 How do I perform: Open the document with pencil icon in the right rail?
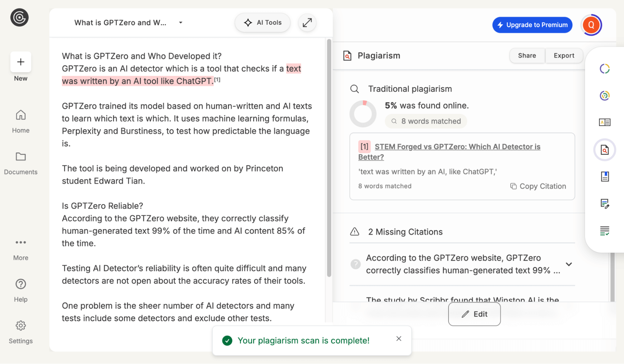click(605, 204)
